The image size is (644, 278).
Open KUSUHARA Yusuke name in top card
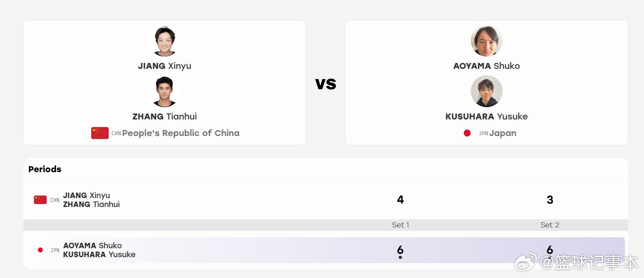click(487, 116)
